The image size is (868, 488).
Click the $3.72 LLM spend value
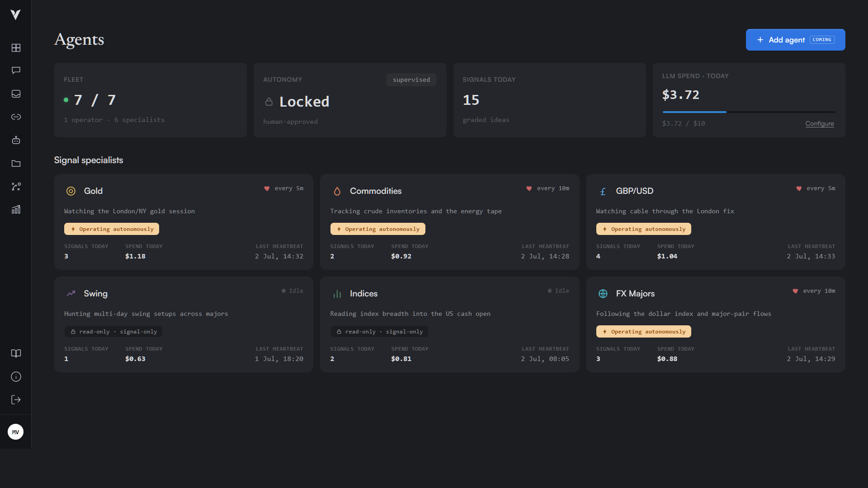pos(680,95)
